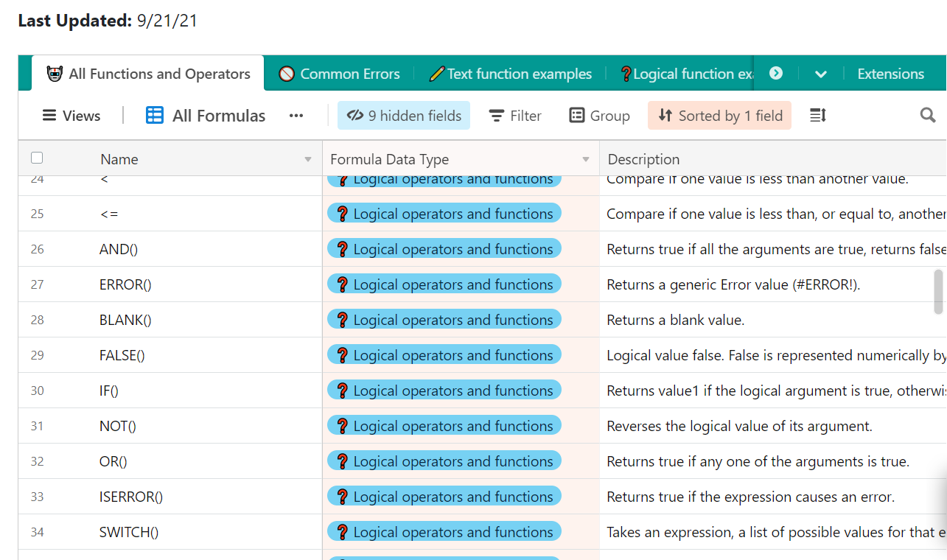Open the Formula Data Type column dropdown arrow

click(x=586, y=159)
